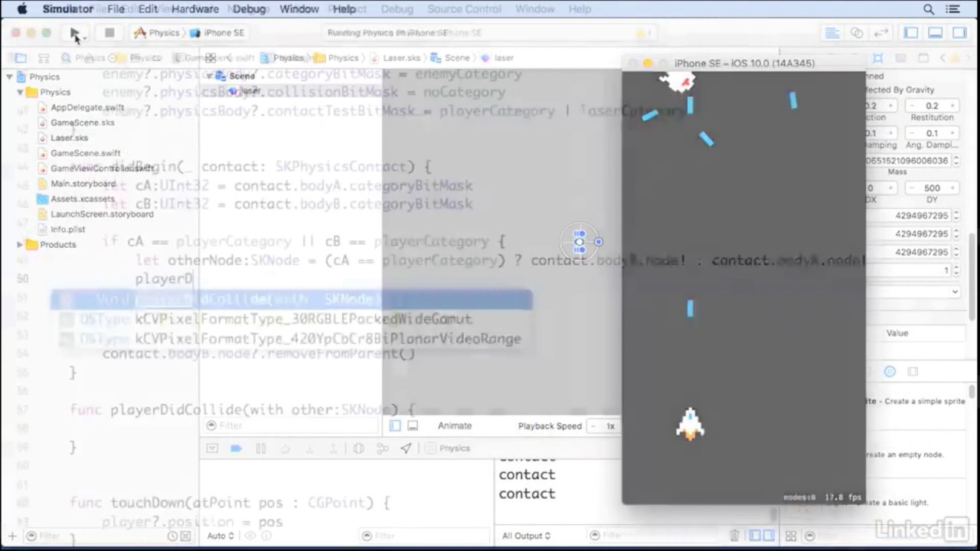
Task: Open the empty dropdown in inspector
Action: [916, 292]
